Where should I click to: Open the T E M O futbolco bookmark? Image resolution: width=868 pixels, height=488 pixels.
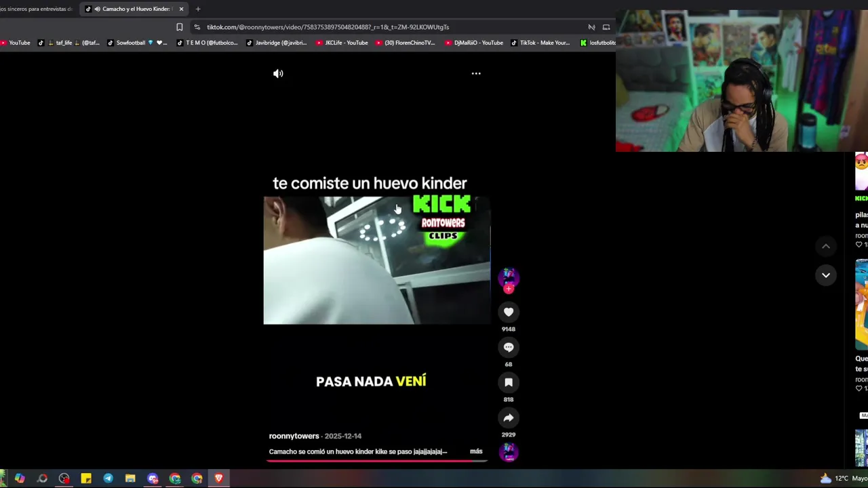pos(207,43)
